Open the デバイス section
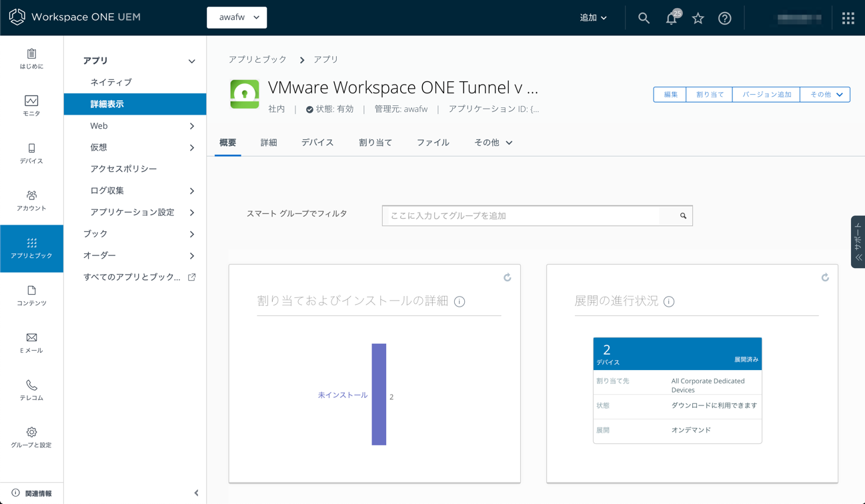Viewport: 865px width, 504px height. pos(31,153)
